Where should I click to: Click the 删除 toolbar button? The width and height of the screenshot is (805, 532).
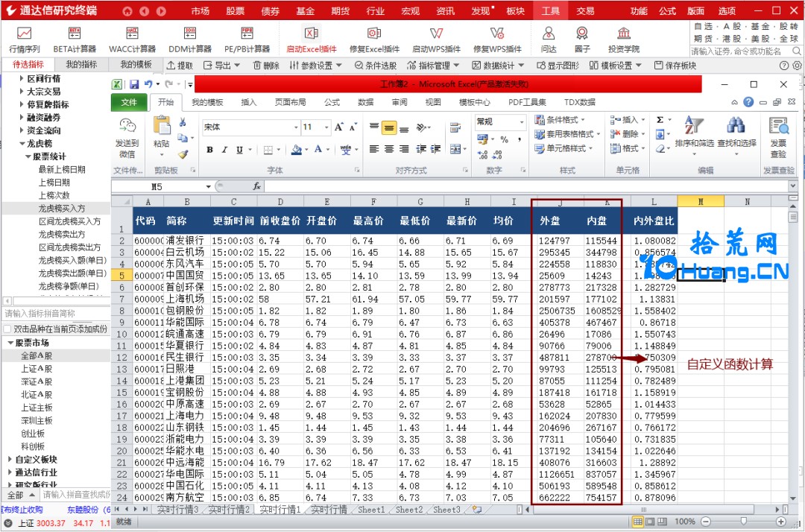tap(266, 65)
